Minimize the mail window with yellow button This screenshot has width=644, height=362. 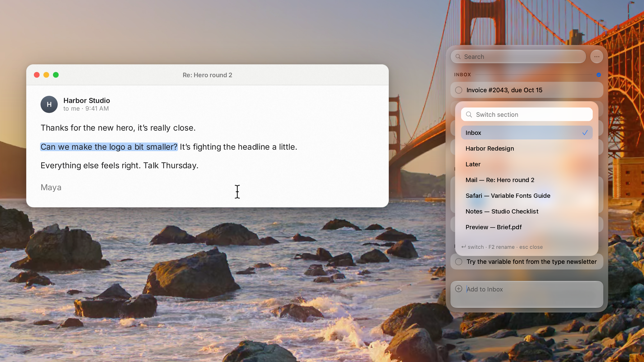pos(46,75)
